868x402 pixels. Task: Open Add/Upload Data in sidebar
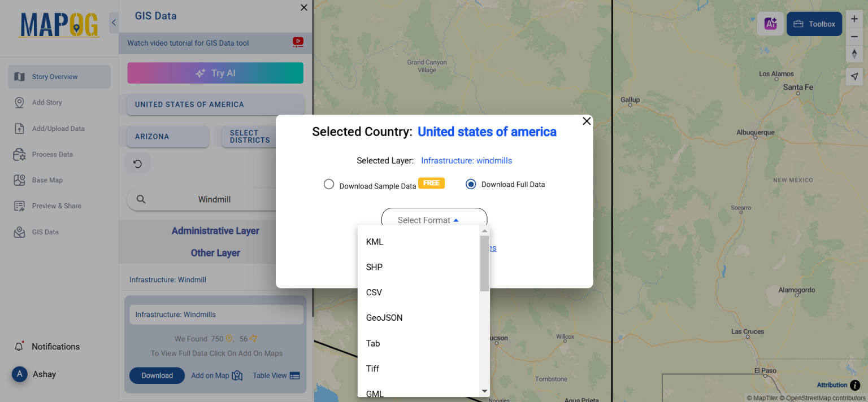click(59, 129)
